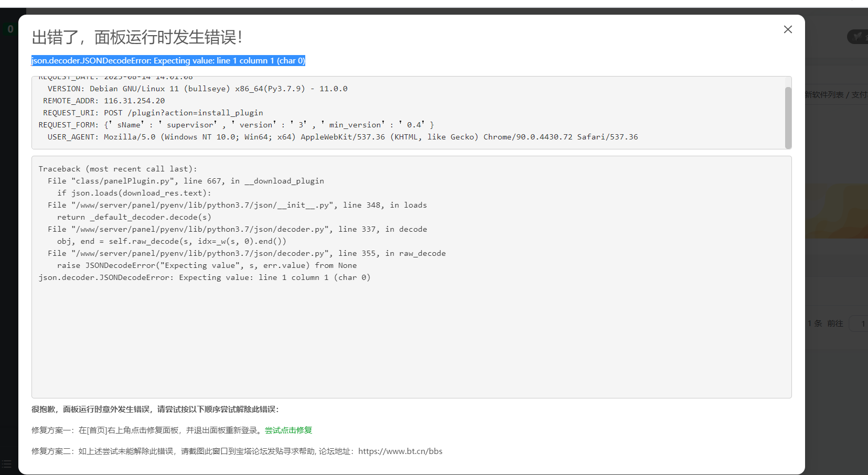Click the dark rocket button in background page
The width and height of the screenshot is (868, 475).
[x=858, y=37]
